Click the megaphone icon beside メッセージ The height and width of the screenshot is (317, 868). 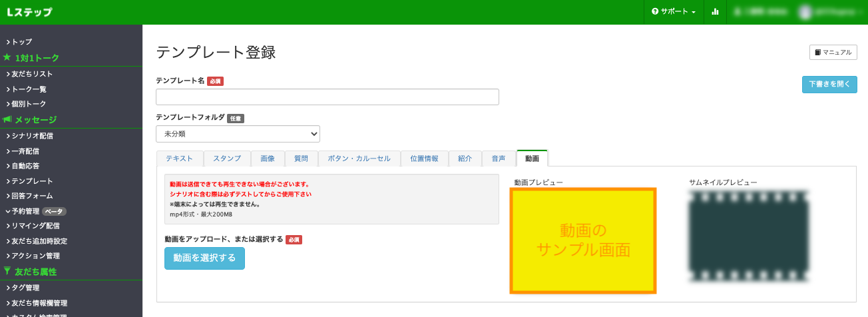[x=7, y=120]
